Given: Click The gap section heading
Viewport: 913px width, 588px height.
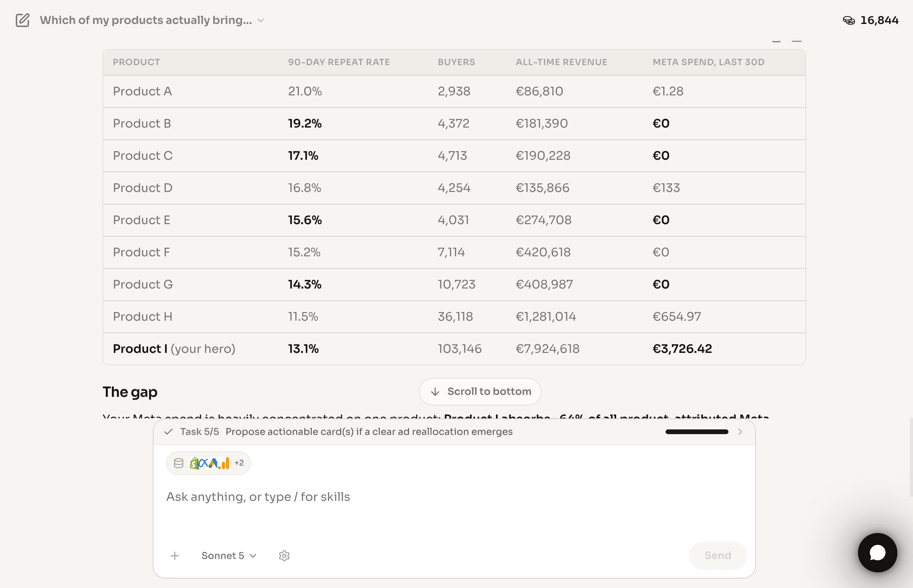Looking at the screenshot, I should coord(130,392).
